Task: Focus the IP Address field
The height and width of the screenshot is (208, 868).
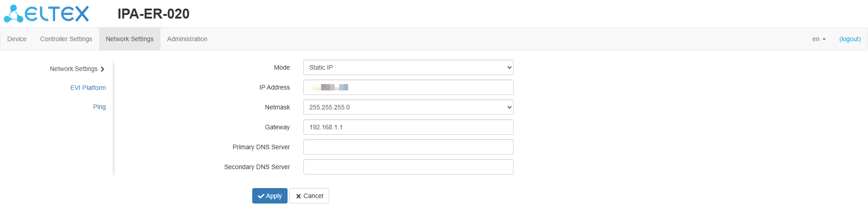Action: 408,87
